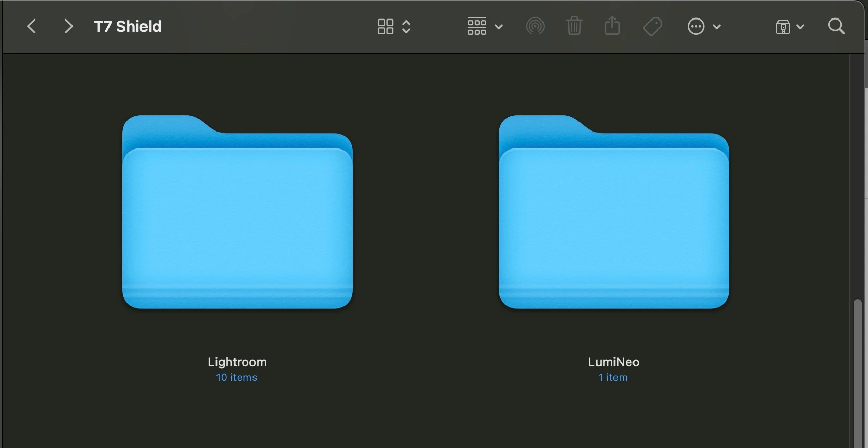This screenshot has width=868, height=448.
Task: Click the Lightroom folder name label
Action: tap(237, 362)
